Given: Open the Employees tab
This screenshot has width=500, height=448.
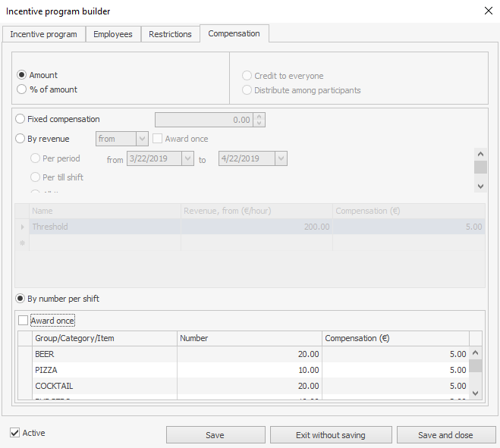Looking at the screenshot, I should [x=112, y=34].
